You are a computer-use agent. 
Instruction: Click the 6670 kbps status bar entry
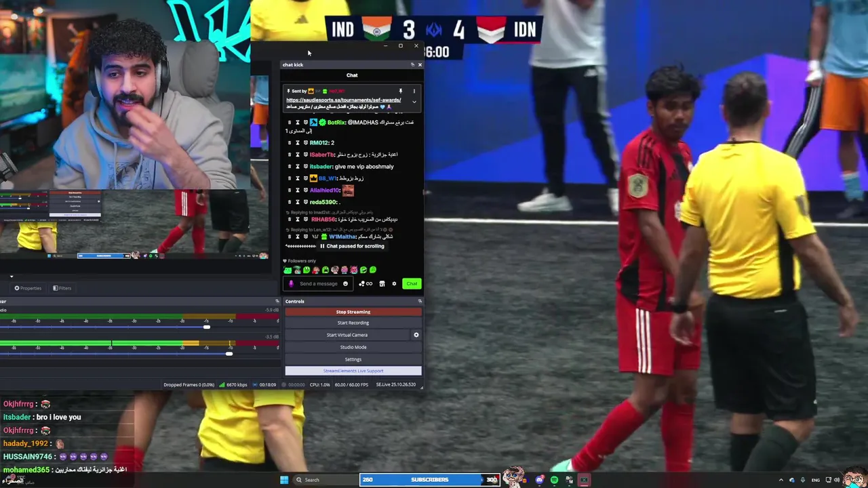(232, 385)
